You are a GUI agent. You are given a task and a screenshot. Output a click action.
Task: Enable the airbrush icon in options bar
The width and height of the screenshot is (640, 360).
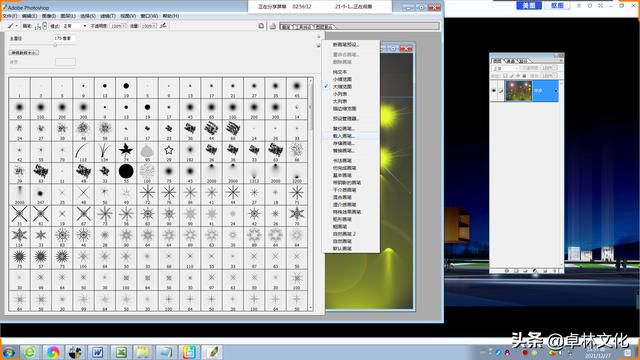[x=163, y=26]
